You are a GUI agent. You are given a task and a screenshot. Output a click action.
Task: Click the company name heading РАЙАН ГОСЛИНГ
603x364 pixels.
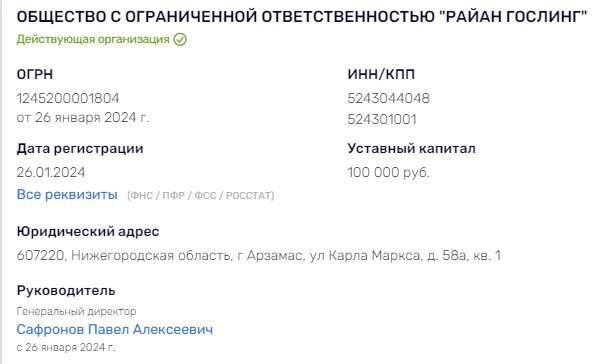tap(302, 17)
